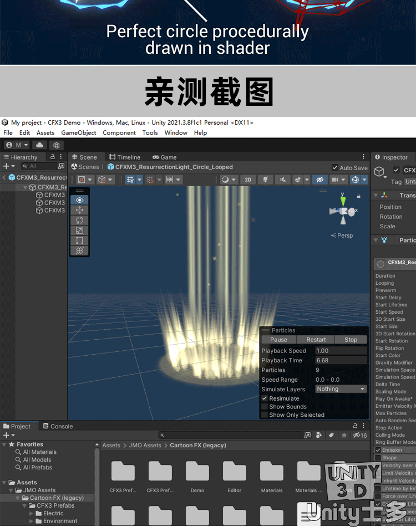This screenshot has width=416, height=532.
Task: Open the GameObject menu
Action: point(78,132)
